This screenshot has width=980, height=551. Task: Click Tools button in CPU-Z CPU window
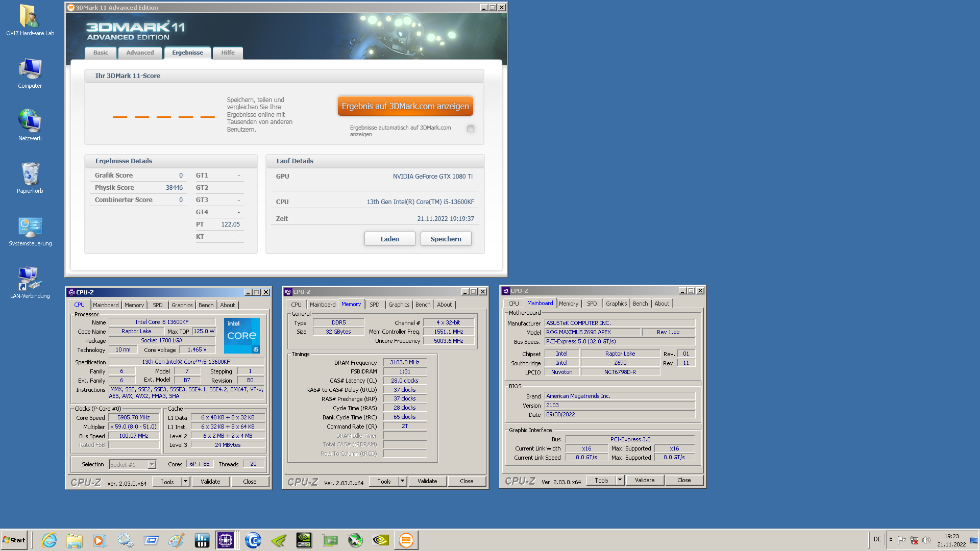(167, 482)
